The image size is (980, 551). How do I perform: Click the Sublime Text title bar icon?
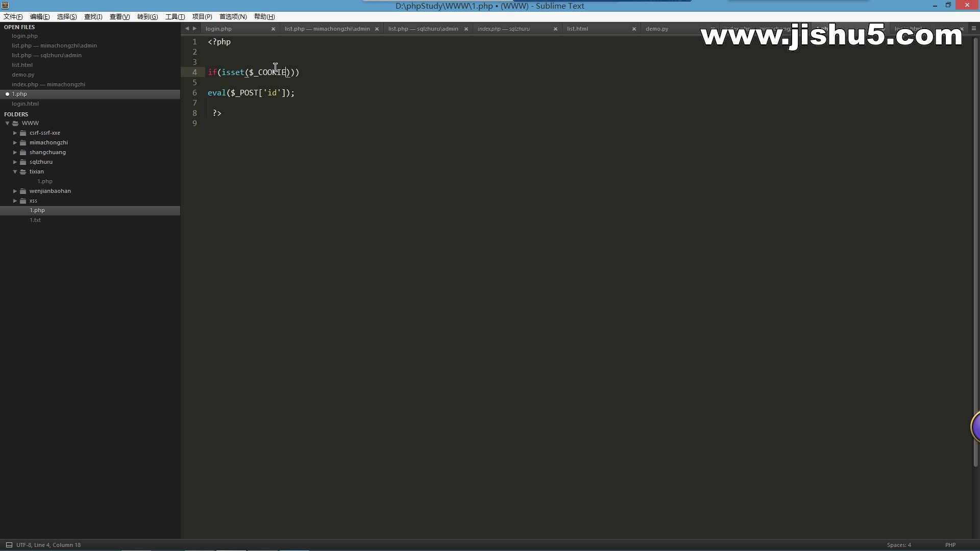(5, 5)
